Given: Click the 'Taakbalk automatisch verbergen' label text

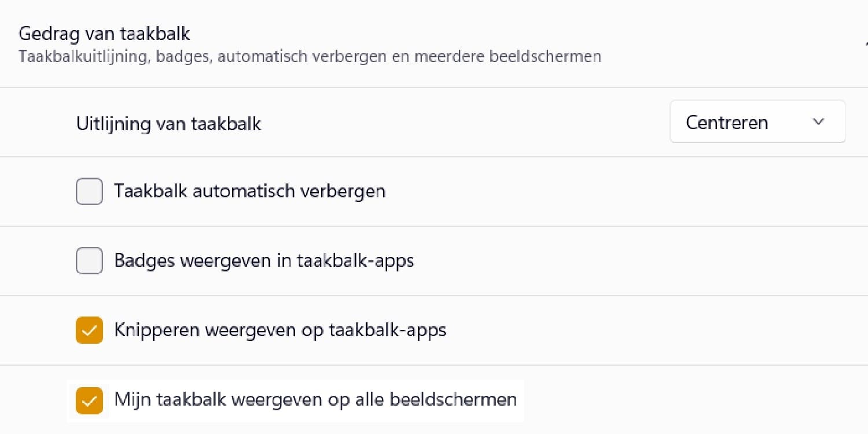Looking at the screenshot, I should [x=249, y=191].
